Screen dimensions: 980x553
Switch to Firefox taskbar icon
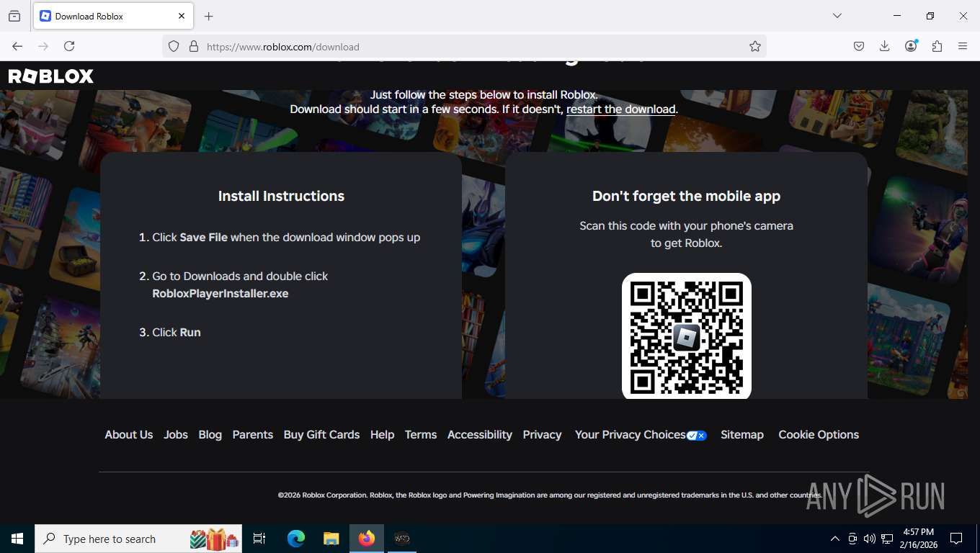[x=367, y=539]
